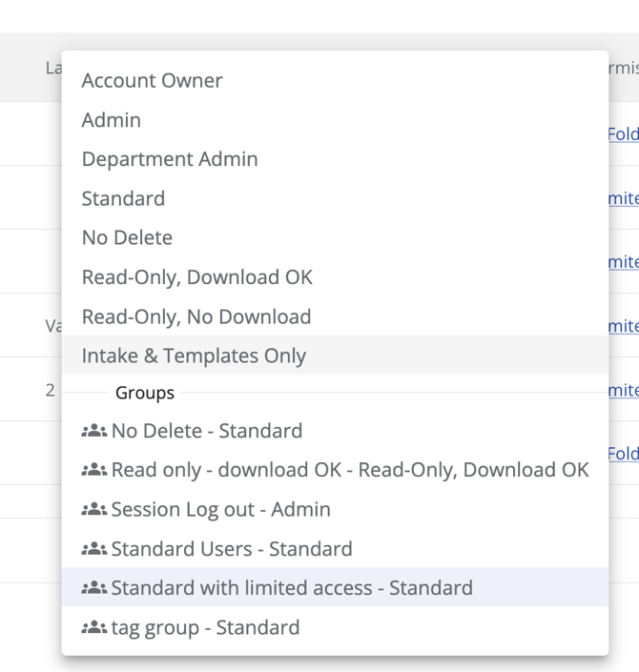Select Standard Users - Standard group

click(232, 549)
